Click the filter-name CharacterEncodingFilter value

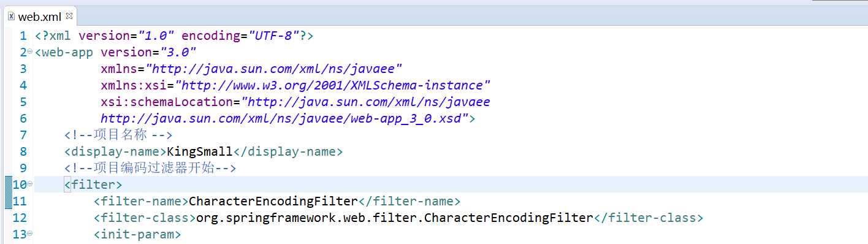(x=273, y=201)
